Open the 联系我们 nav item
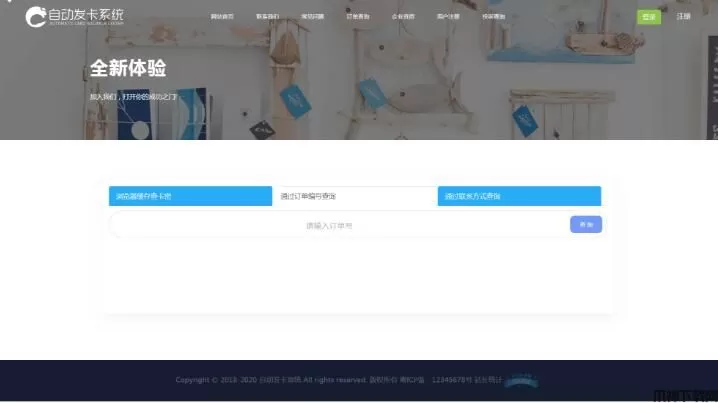The width and height of the screenshot is (718, 403). tap(267, 16)
